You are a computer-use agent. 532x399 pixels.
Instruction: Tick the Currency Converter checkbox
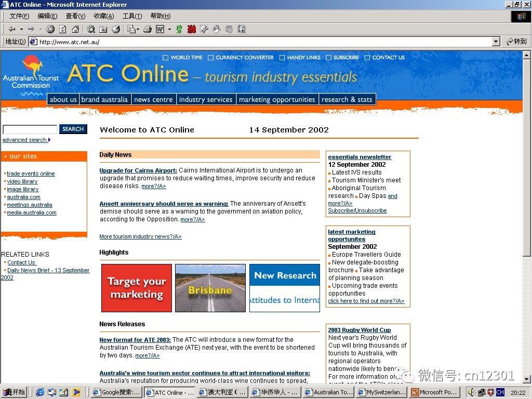point(211,58)
